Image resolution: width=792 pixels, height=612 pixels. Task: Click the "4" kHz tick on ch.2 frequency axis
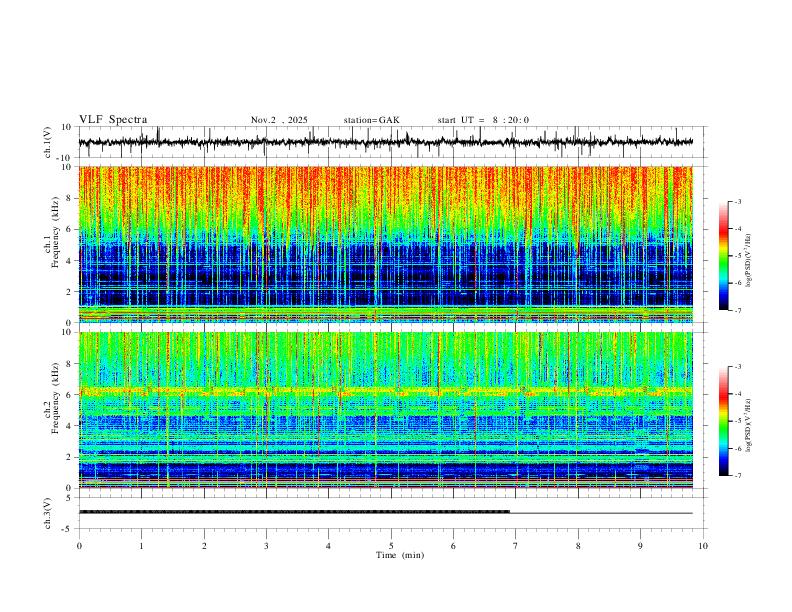click(x=70, y=426)
